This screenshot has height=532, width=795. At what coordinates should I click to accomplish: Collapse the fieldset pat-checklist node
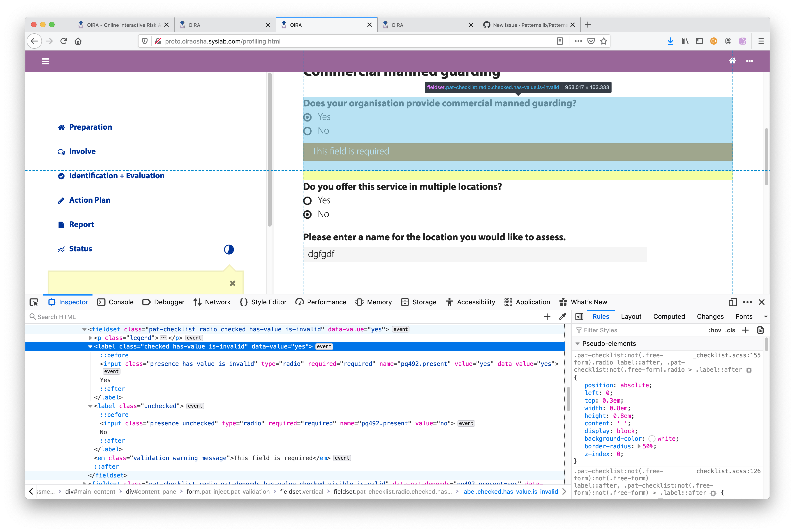[x=84, y=329]
